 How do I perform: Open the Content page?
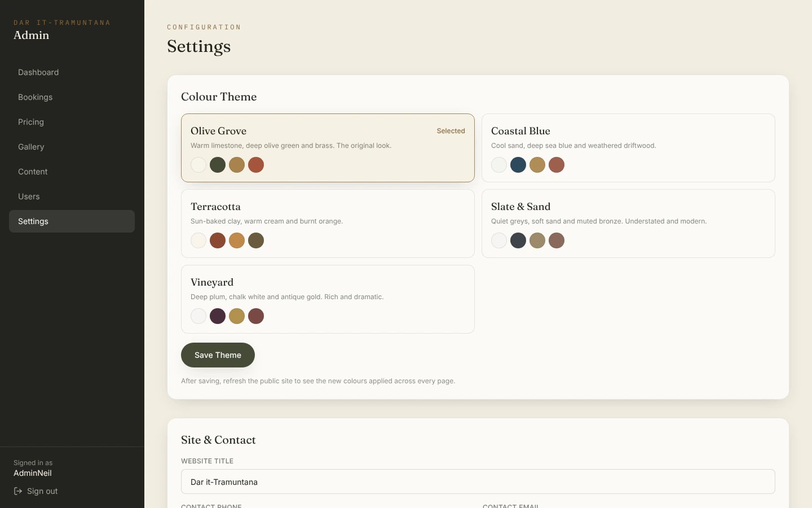click(72, 172)
